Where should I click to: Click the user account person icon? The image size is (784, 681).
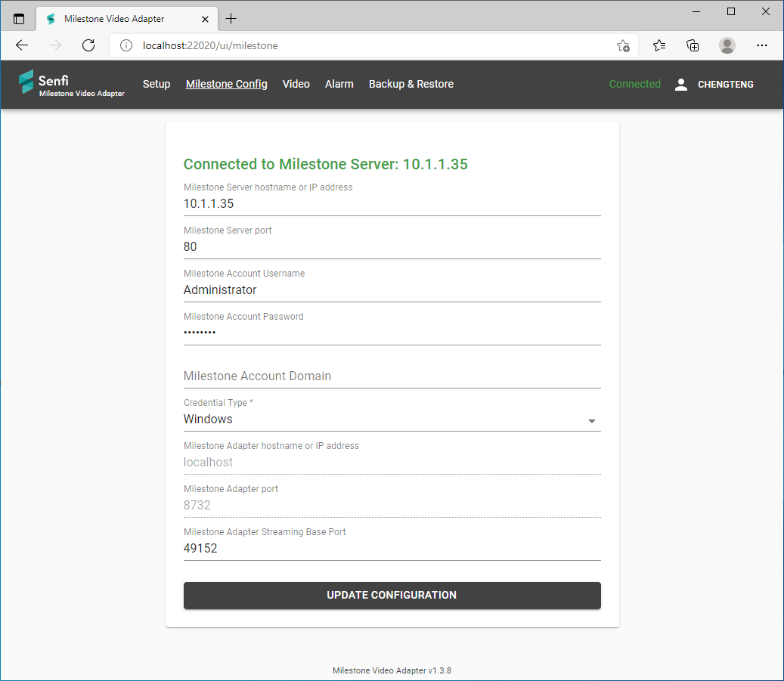point(681,85)
